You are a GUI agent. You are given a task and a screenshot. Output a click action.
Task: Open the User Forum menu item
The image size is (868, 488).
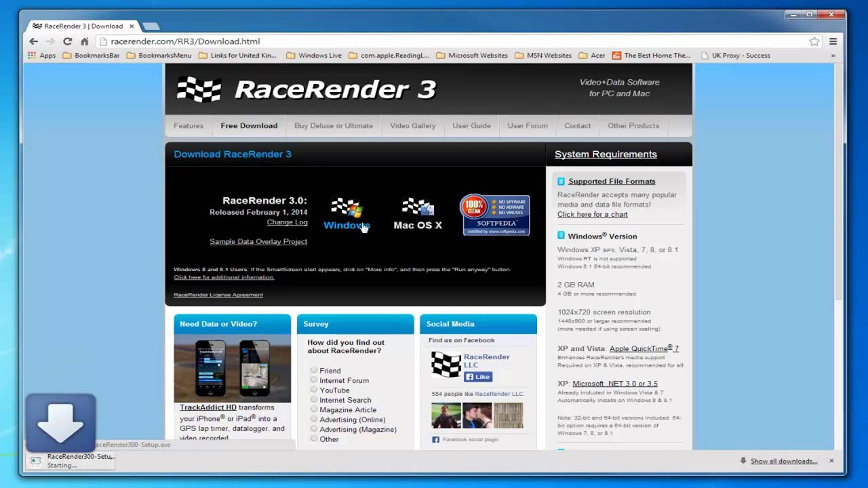tap(528, 125)
